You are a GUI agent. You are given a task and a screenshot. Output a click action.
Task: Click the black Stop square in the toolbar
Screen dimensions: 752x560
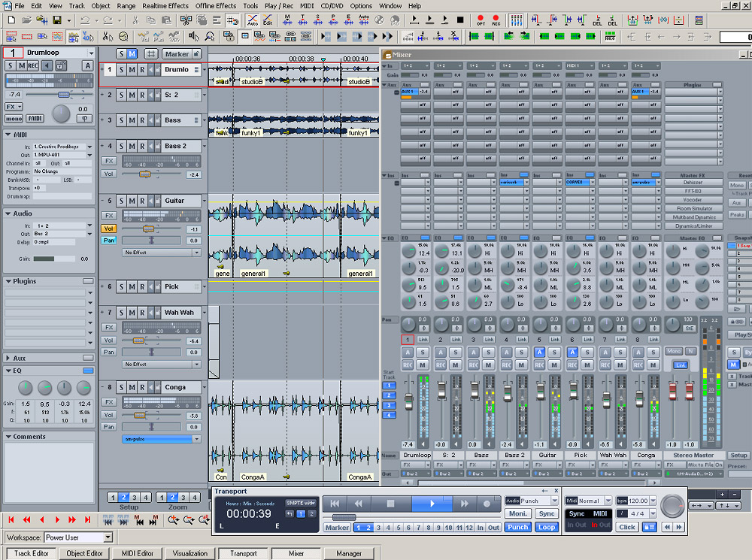(460, 20)
